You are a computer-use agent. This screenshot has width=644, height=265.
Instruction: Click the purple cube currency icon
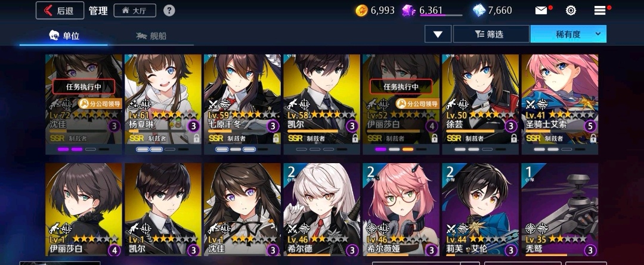coord(408,10)
